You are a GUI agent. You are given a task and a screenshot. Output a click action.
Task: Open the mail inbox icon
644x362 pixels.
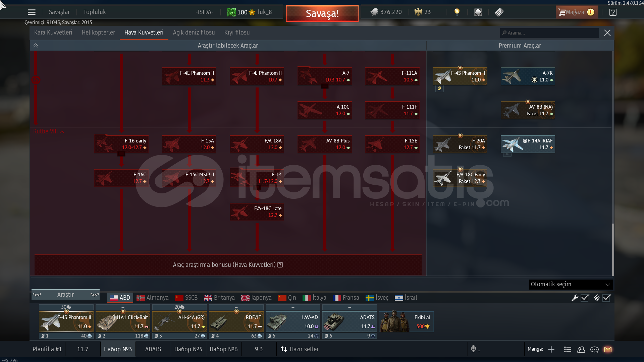(x=608, y=349)
